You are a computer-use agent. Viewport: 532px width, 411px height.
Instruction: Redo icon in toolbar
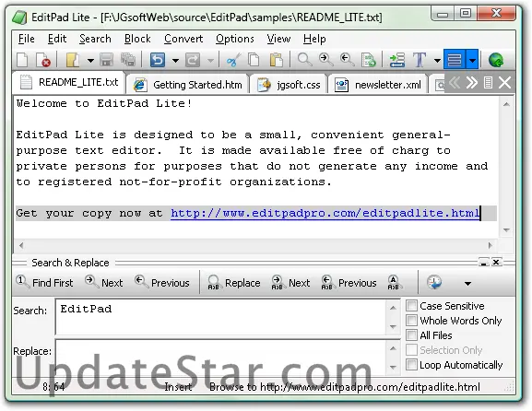(x=193, y=61)
